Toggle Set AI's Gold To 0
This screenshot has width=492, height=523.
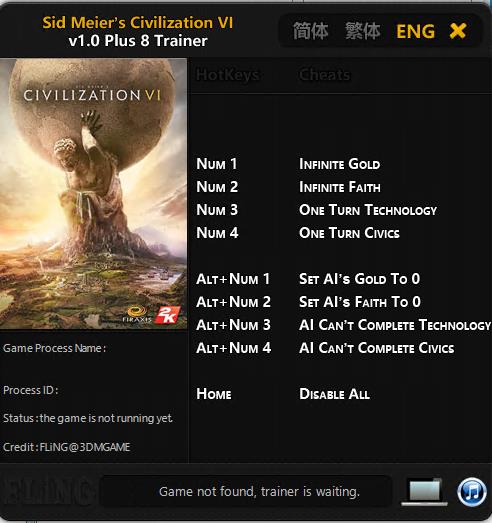pos(359,279)
